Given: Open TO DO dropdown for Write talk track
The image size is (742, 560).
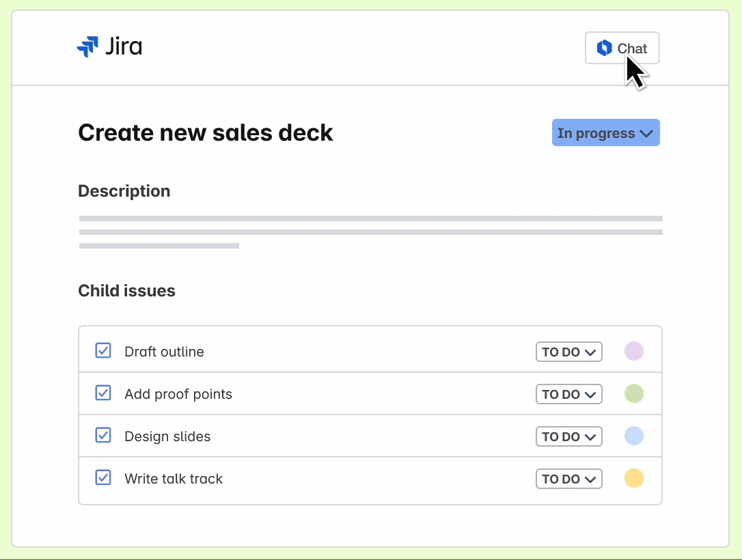Looking at the screenshot, I should 568,479.
